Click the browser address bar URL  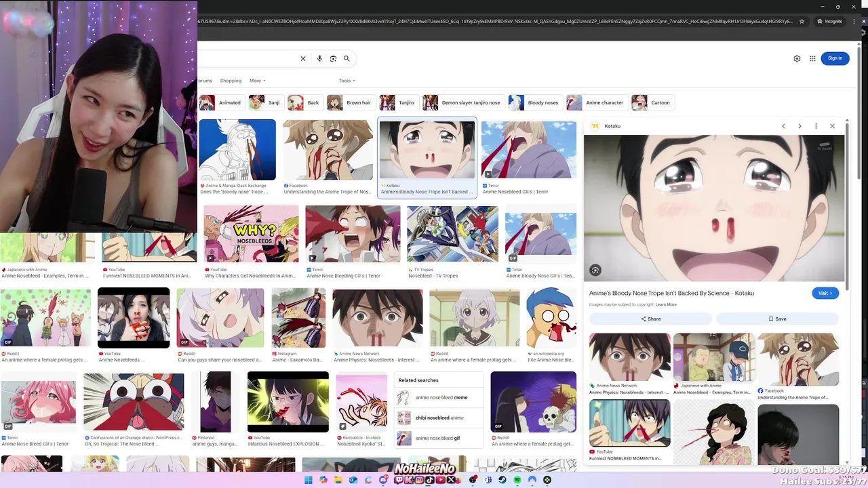pos(495,22)
